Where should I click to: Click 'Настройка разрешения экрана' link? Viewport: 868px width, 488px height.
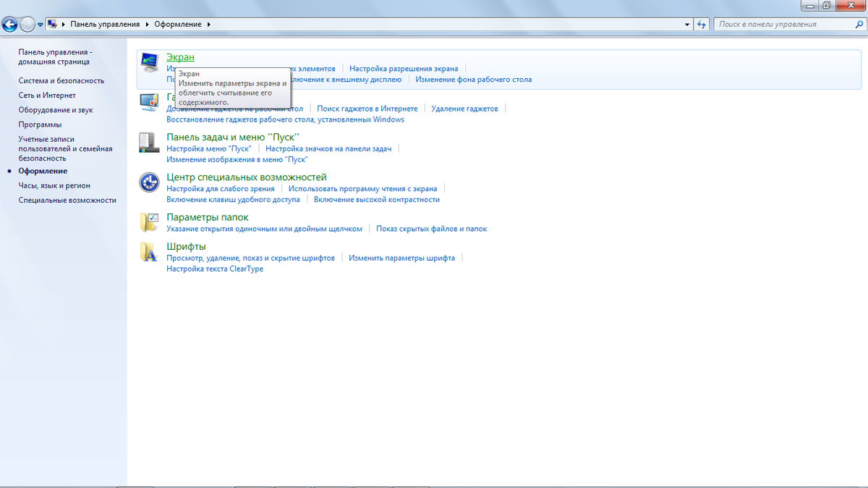coord(404,69)
